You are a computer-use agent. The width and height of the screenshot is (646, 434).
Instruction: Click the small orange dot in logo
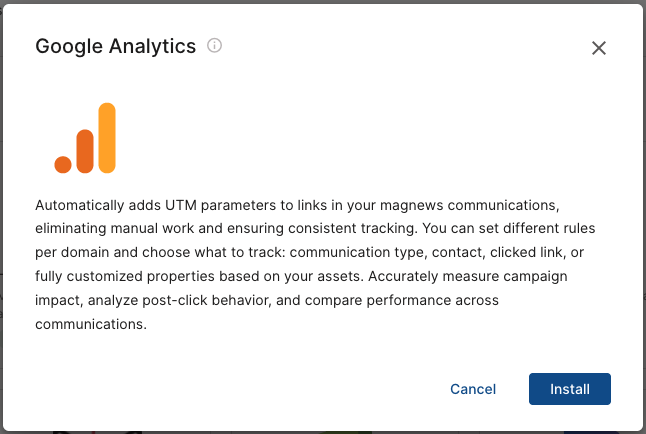[63, 164]
